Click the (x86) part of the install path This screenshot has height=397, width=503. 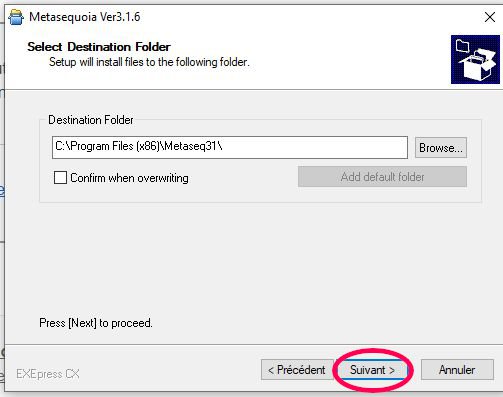(x=149, y=146)
